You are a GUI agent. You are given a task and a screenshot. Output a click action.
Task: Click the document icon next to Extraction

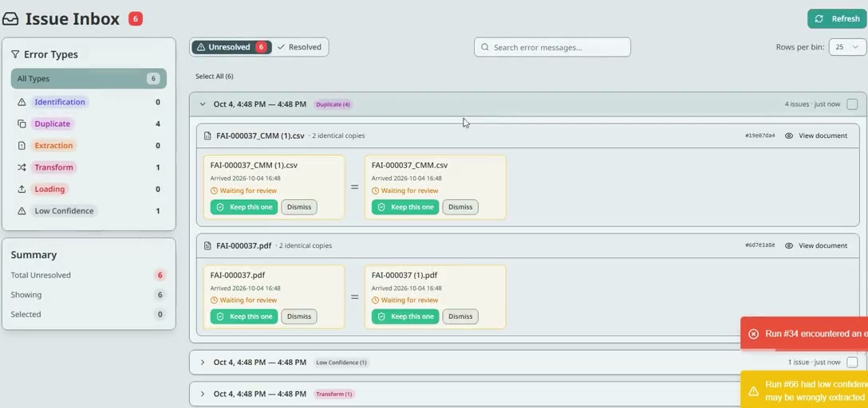click(x=22, y=145)
